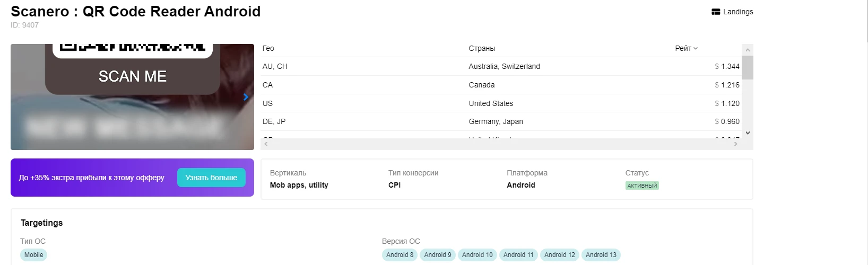The image size is (868, 265).
Task: Click the Mob apps, utility vertical value
Action: pos(299,185)
